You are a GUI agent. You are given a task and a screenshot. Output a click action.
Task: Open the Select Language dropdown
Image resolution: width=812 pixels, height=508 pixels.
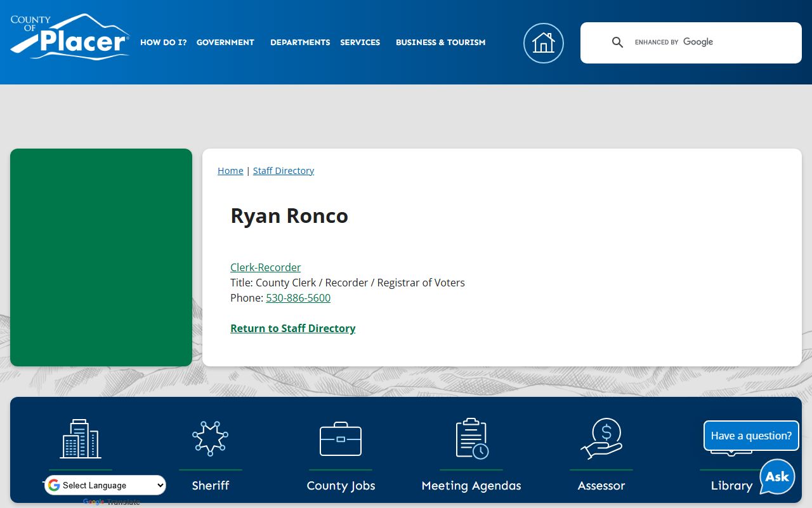click(105, 485)
